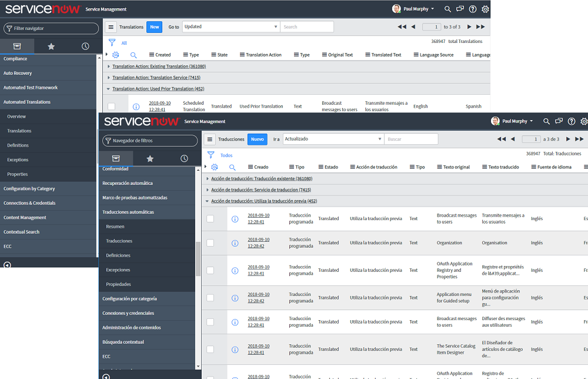Click the Buscar search input field
Viewport: 588px width, 379px height.
pyautogui.click(x=411, y=139)
